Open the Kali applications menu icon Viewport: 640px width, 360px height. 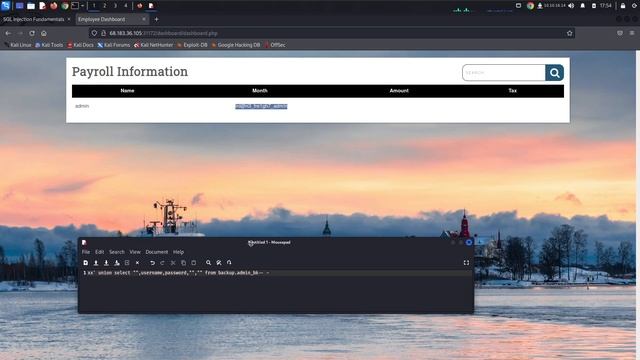5,6
